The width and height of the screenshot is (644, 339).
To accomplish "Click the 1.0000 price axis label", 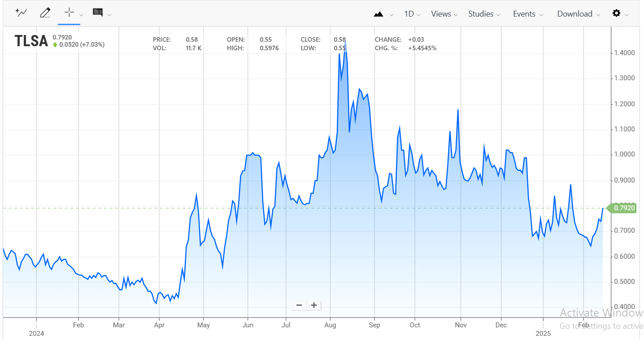I will [x=623, y=155].
